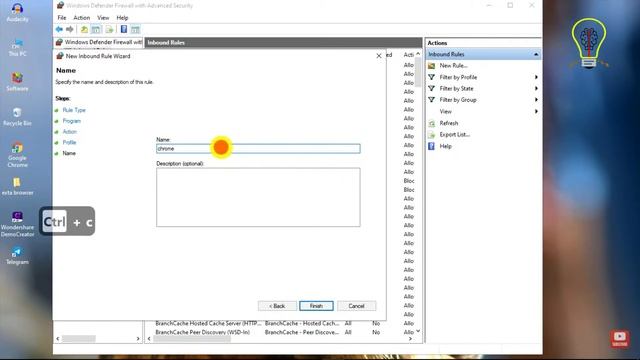
Task: Click the Show/Hide action pane toolbar icon
Action: click(136, 29)
